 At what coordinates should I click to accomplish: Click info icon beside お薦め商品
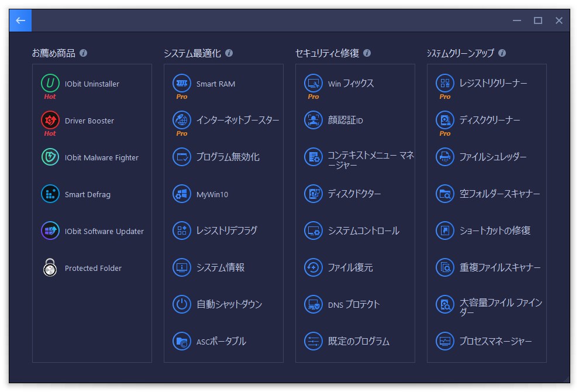(84, 53)
